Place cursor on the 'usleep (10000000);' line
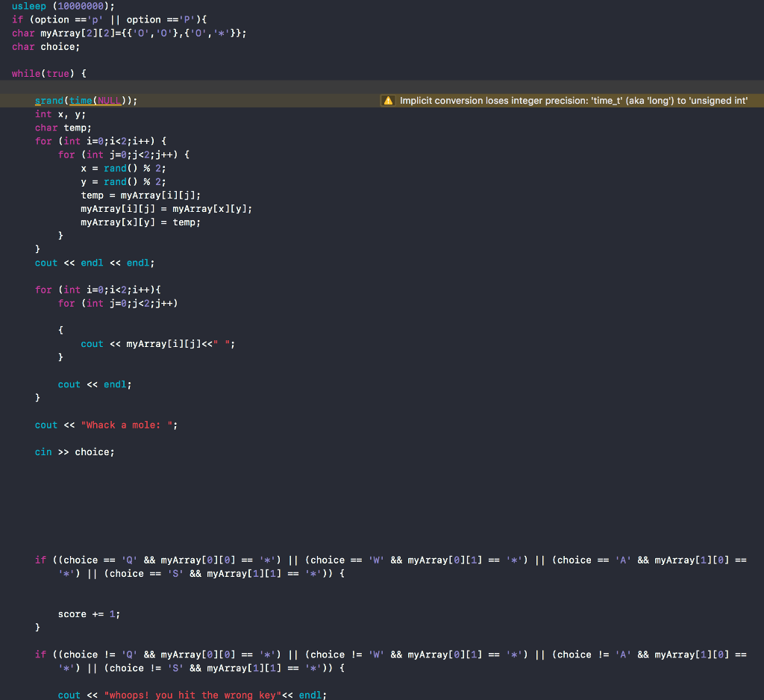Viewport: 764px width, 700px height. pos(52,6)
